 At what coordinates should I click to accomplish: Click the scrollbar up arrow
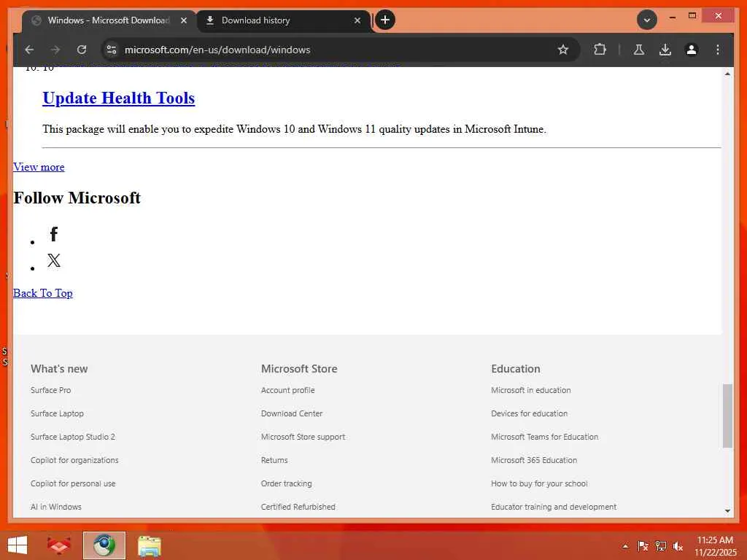click(727, 74)
